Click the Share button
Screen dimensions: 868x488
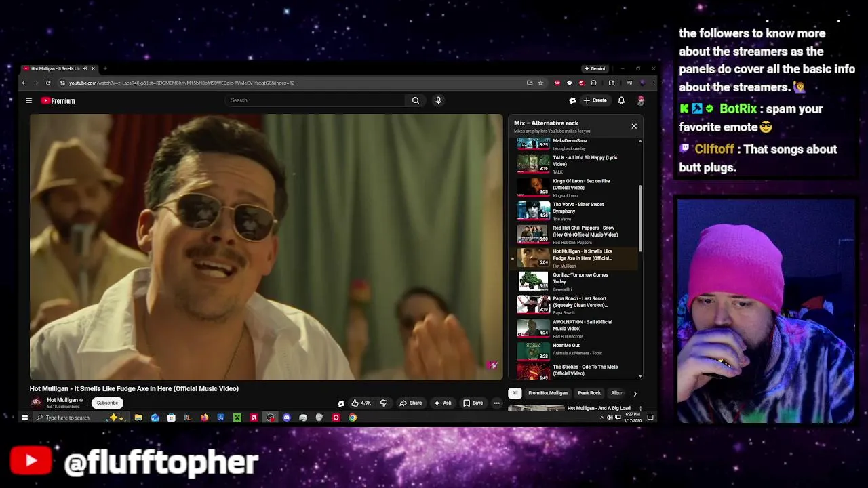411,403
